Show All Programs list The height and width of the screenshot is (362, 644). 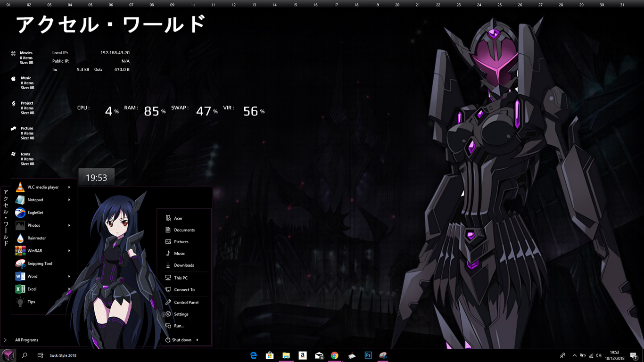coord(26,340)
